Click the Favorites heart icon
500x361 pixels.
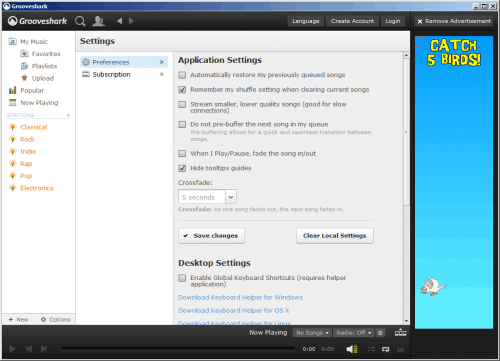click(24, 54)
